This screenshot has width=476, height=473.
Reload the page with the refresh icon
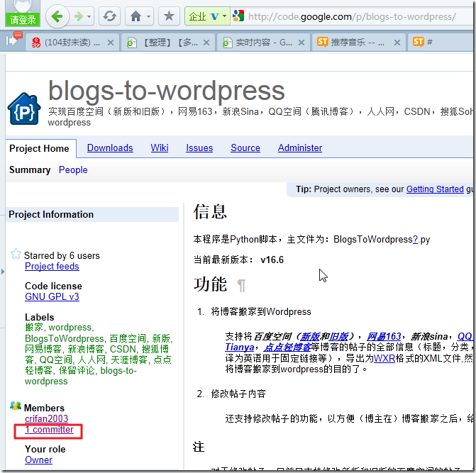point(109,16)
